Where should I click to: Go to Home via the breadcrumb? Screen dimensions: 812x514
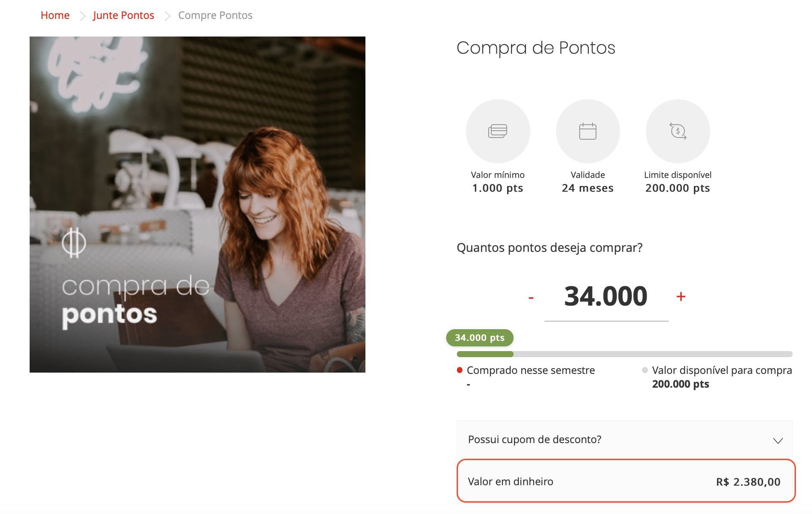click(x=55, y=15)
